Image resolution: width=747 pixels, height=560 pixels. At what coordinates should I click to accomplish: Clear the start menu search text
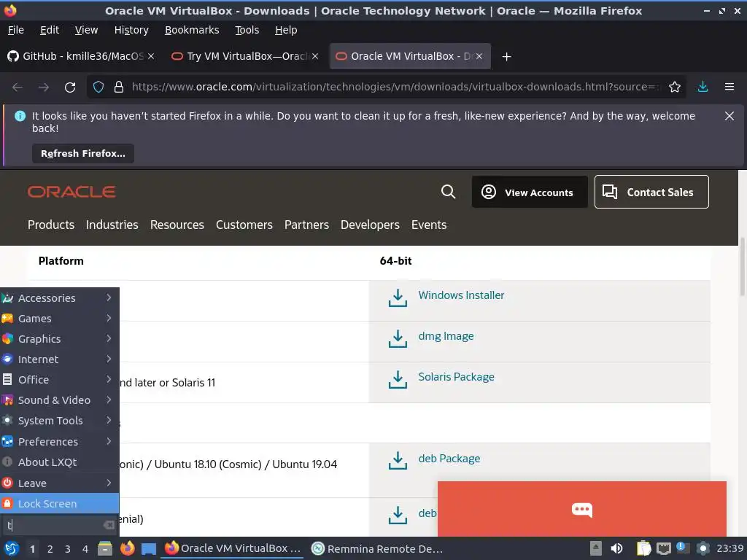pos(109,525)
